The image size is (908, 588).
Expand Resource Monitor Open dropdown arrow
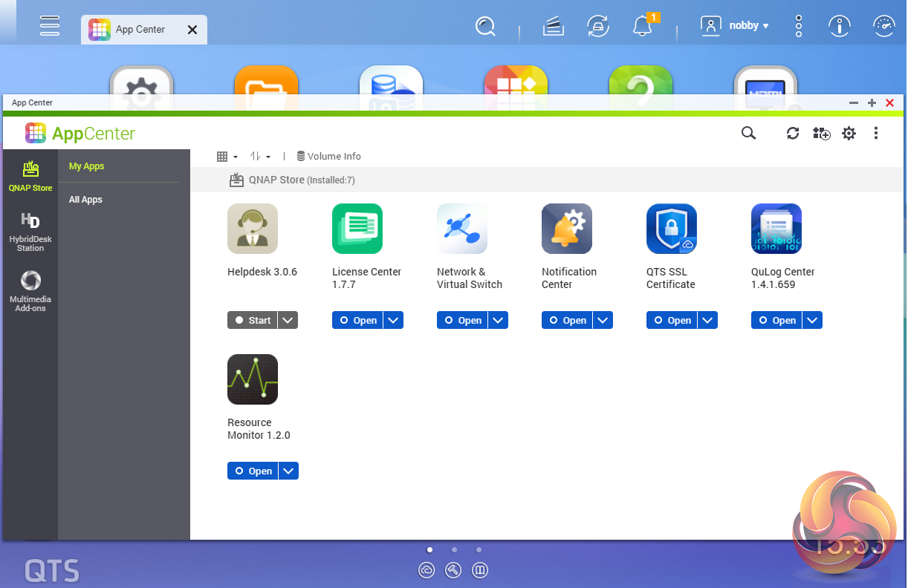tap(289, 471)
